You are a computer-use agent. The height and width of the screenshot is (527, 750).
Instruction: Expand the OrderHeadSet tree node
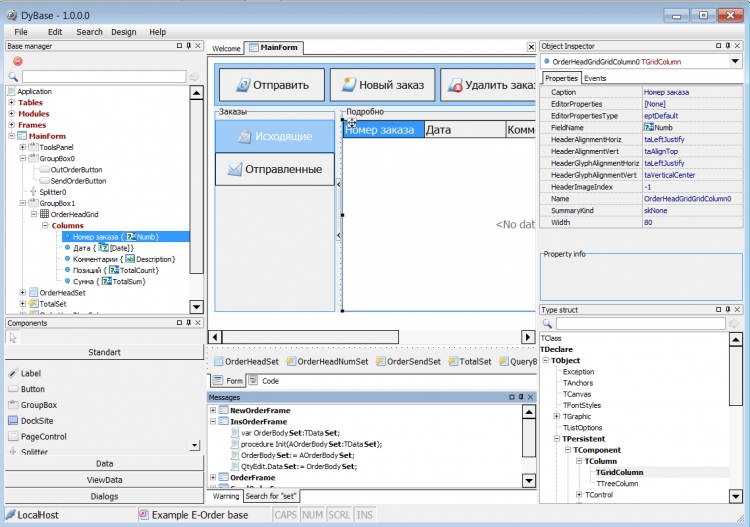click(x=22, y=293)
